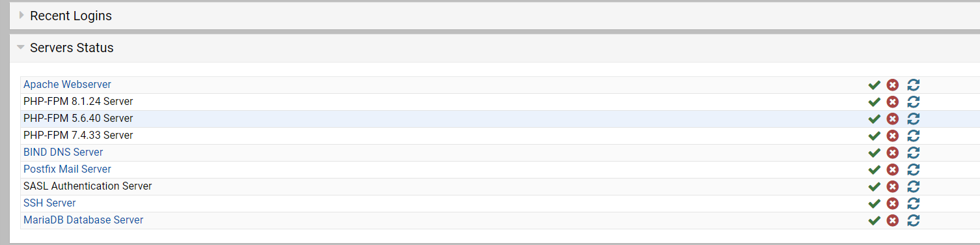Collapse the Servers Status section
Image resolution: width=980 pixels, height=245 pixels.
point(72,48)
